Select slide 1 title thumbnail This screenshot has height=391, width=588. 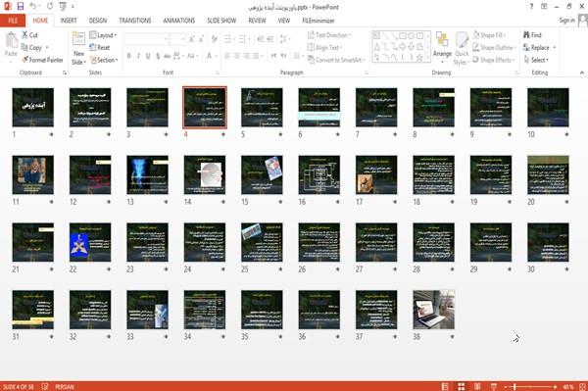click(33, 107)
